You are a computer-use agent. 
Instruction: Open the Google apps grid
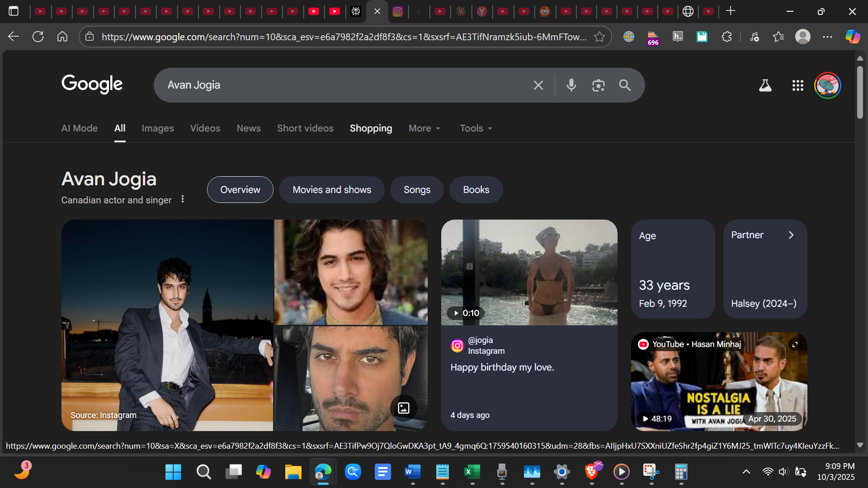(x=797, y=85)
